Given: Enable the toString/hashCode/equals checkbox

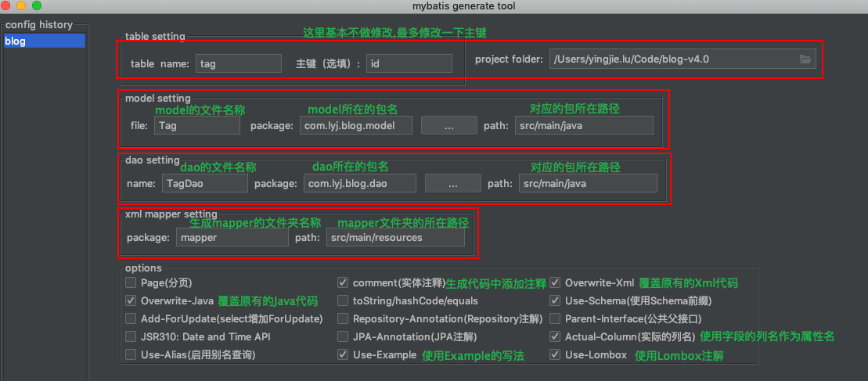Looking at the screenshot, I should click(x=343, y=300).
